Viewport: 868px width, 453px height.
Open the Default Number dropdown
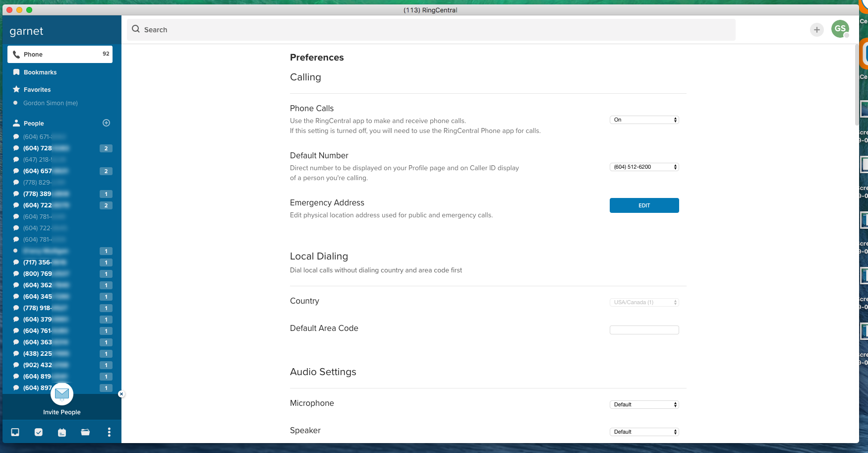(644, 167)
